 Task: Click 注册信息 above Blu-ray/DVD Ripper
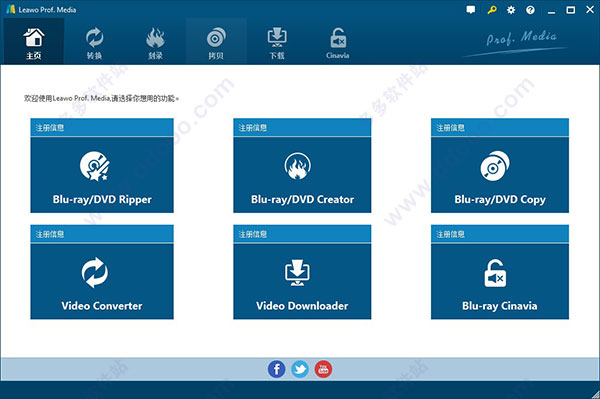(x=50, y=128)
